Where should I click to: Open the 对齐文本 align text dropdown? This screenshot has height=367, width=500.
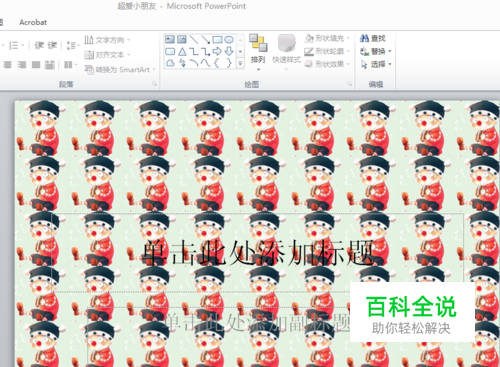[107, 54]
